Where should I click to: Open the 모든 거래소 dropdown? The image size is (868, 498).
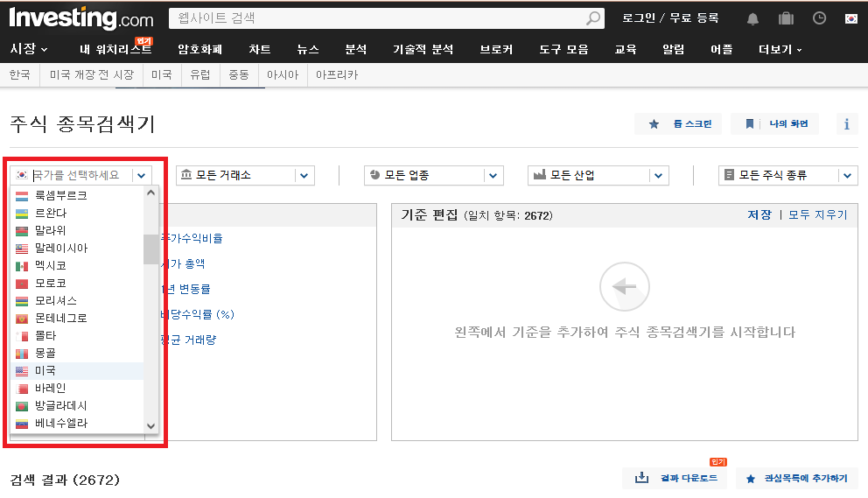pyautogui.click(x=245, y=176)
